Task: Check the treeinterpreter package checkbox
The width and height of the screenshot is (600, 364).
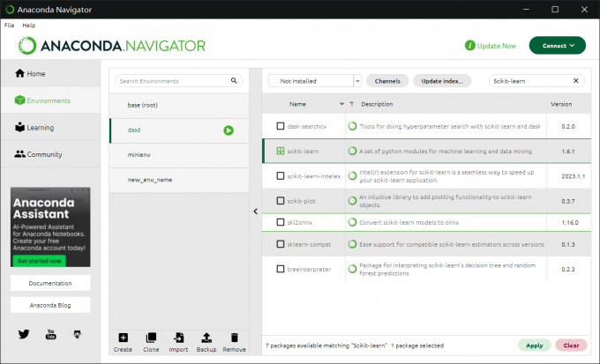Action: point(281,269)
